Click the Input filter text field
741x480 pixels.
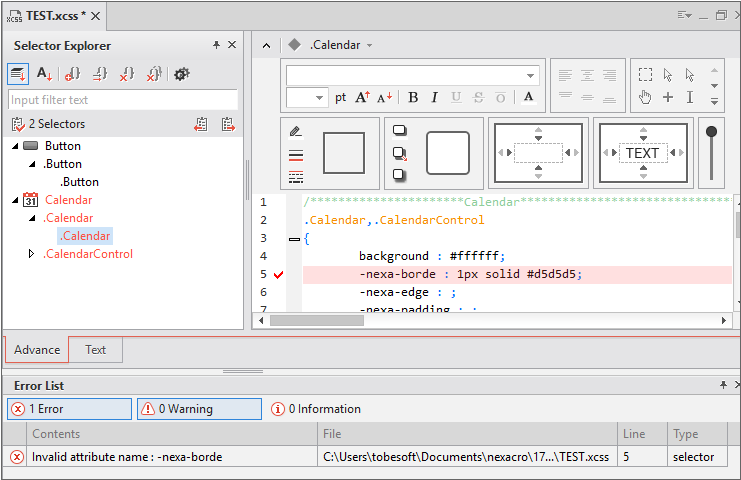pyautogui.click(x=122, y=100)
